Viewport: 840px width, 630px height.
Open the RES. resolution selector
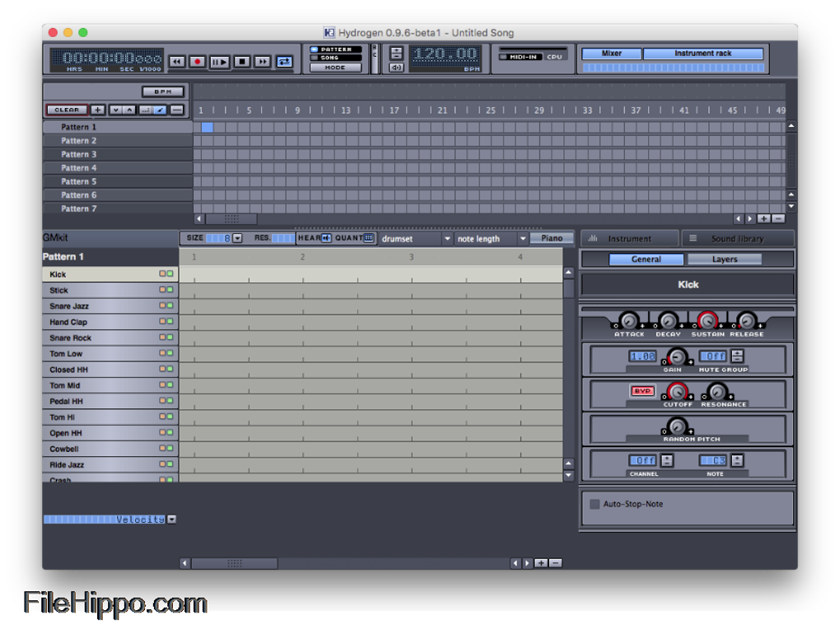pos(282,238)
